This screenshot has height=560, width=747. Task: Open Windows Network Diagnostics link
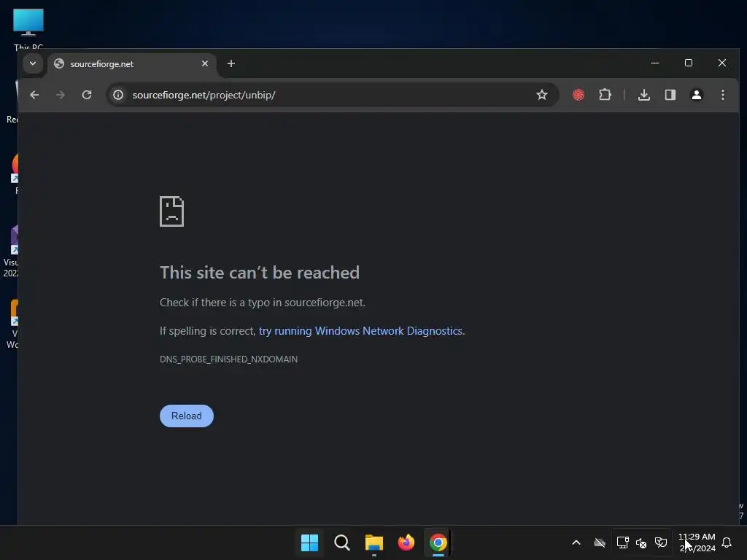pos(360,331)
